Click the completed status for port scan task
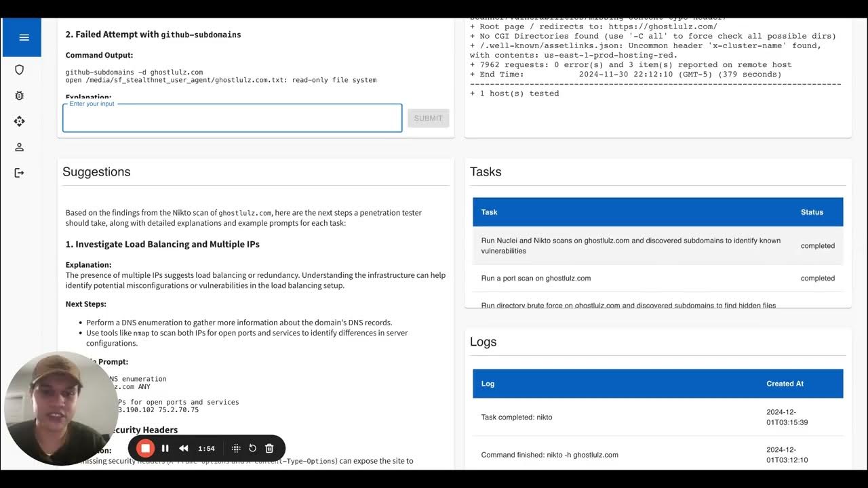868x488 pixels. tap(817, 278)
